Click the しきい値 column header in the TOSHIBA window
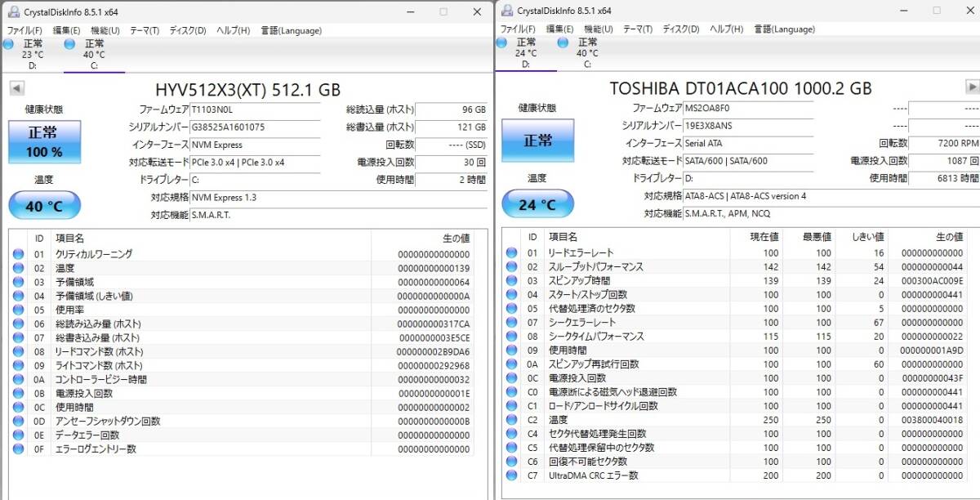Screen dimensions: 980x500 click(x=862, y=237)
